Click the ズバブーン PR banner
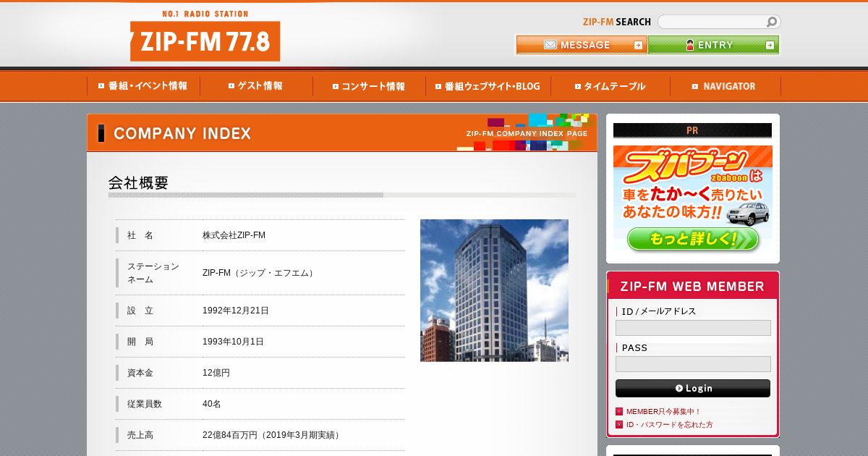The image size is (868, 456). pyautogui.click(x=693, y=200)
